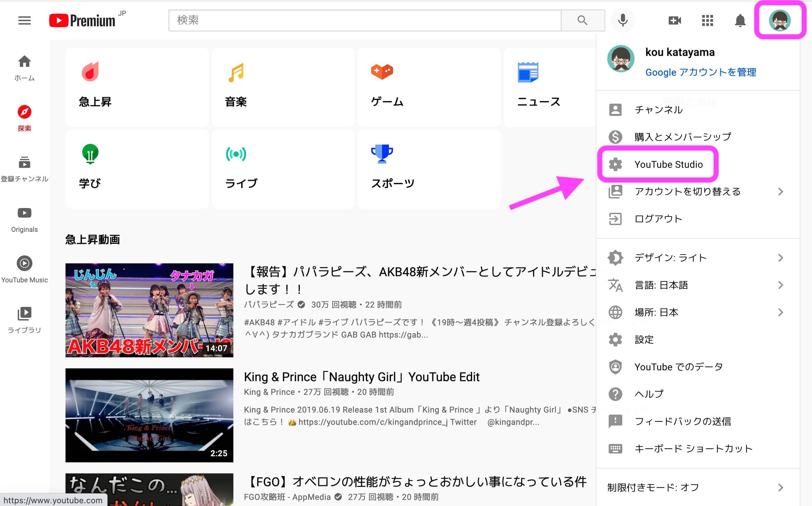The height and width of the screenshot is (506, 812).
Task: Expand アカウントを切り替える submenu
Action: coord(698,192)
